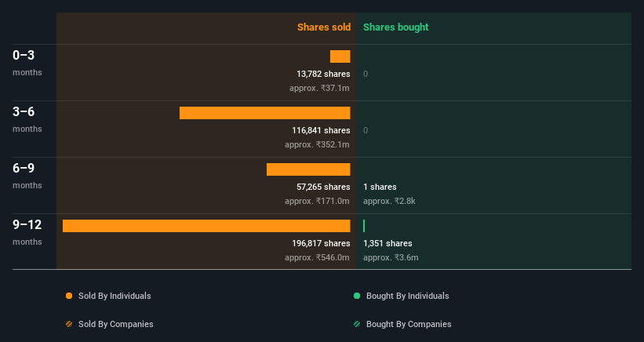Click the striped Bought By Companies legend icon

(x=357, y=324)
